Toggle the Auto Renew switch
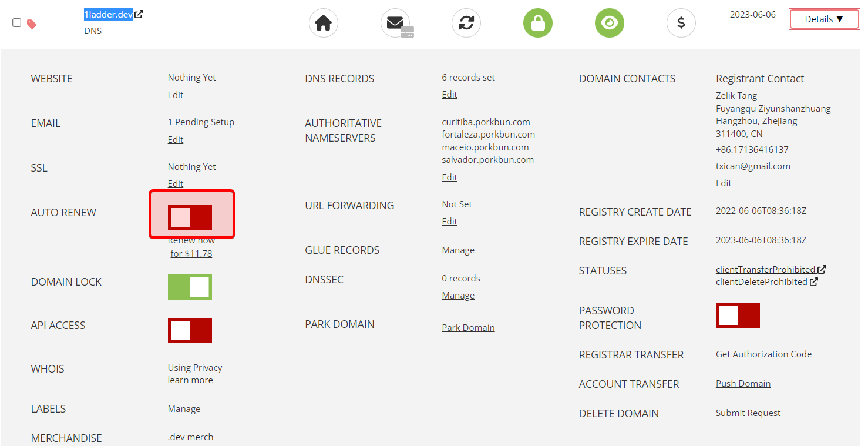This screenshot has width=868, height=446. tap(190, 217)
